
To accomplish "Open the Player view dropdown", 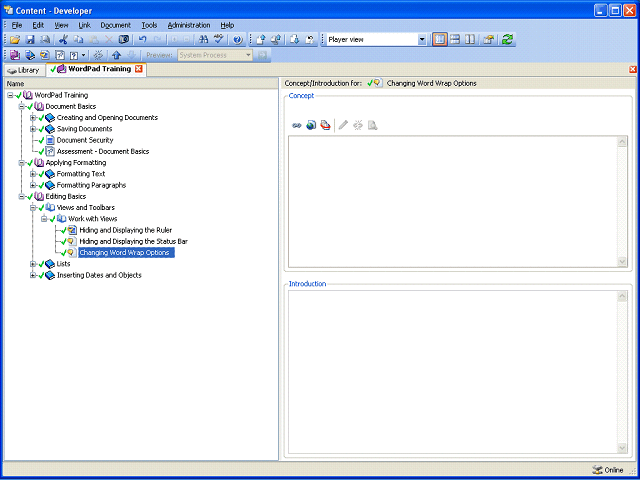I will point(422,40).
